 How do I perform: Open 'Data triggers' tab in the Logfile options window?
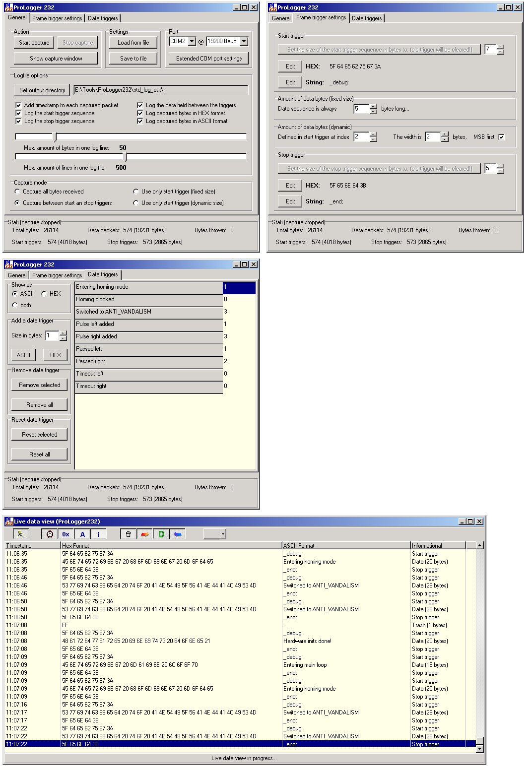(x=103, y=18)
